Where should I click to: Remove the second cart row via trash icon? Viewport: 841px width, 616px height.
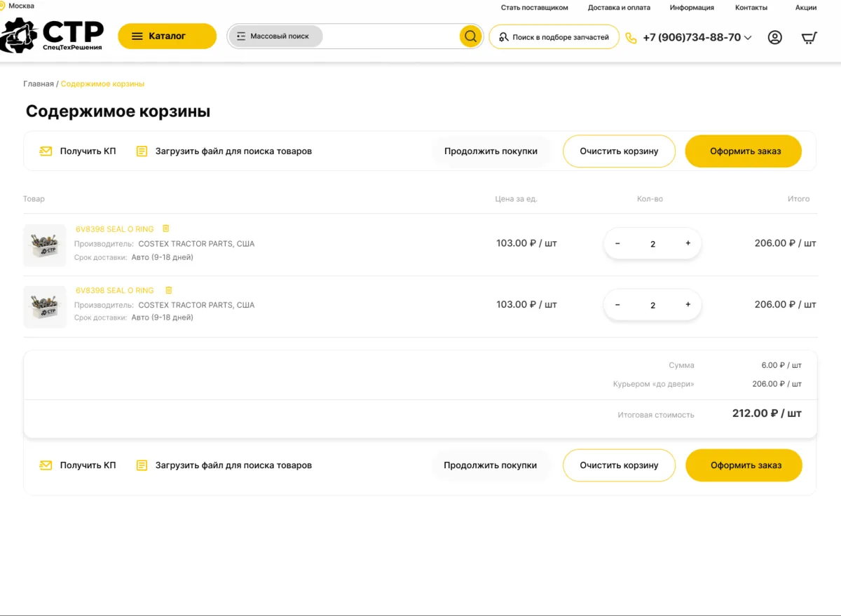tap(168, 290)
